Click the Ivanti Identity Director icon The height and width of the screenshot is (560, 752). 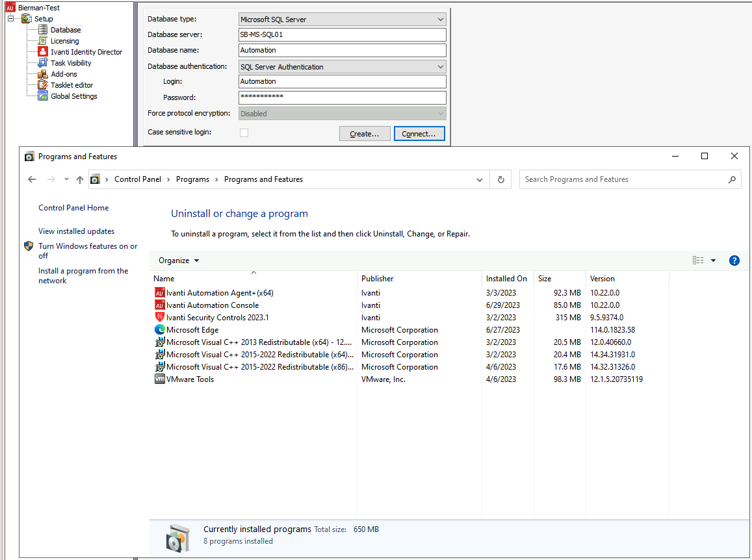(x=43, y=52)
